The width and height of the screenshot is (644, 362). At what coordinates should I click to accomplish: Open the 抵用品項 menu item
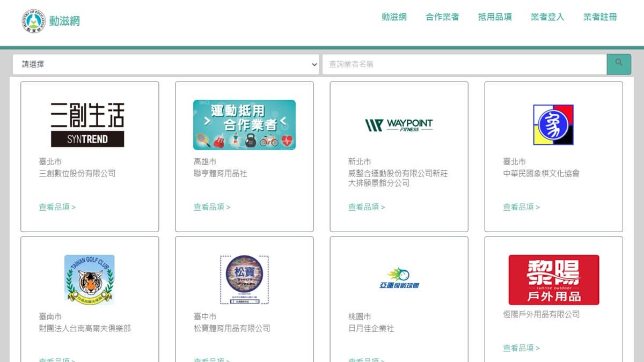click(x=495, y=17)
